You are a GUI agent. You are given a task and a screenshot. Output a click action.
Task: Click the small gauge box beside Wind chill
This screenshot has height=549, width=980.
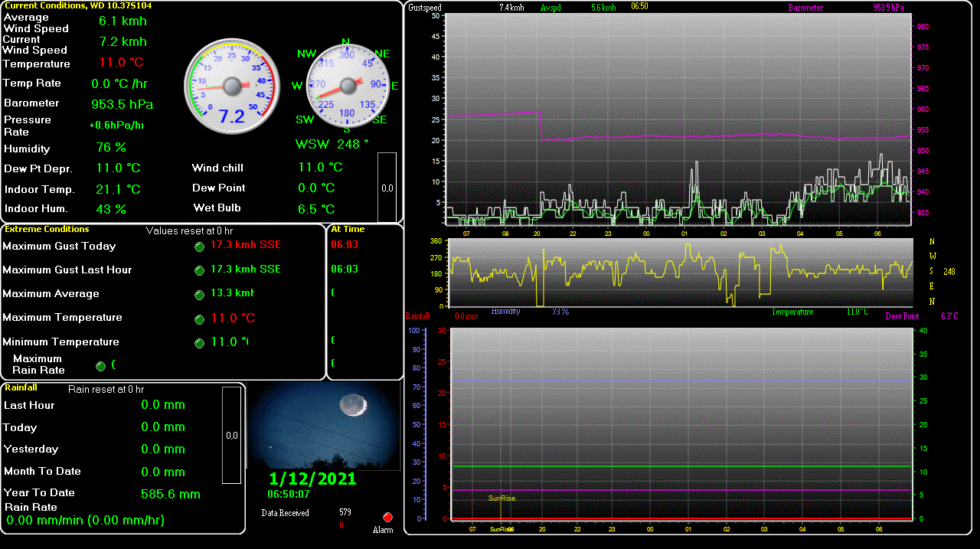click(387, 188)
